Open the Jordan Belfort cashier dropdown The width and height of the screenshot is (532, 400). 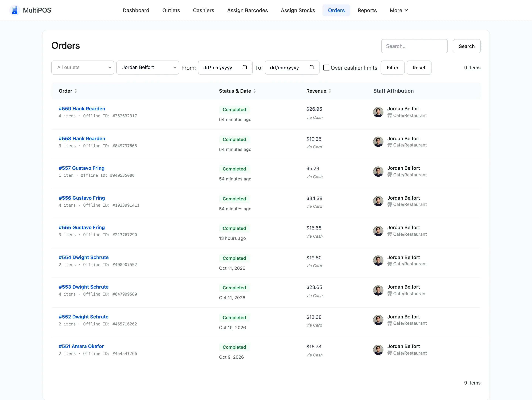(148, 68)
